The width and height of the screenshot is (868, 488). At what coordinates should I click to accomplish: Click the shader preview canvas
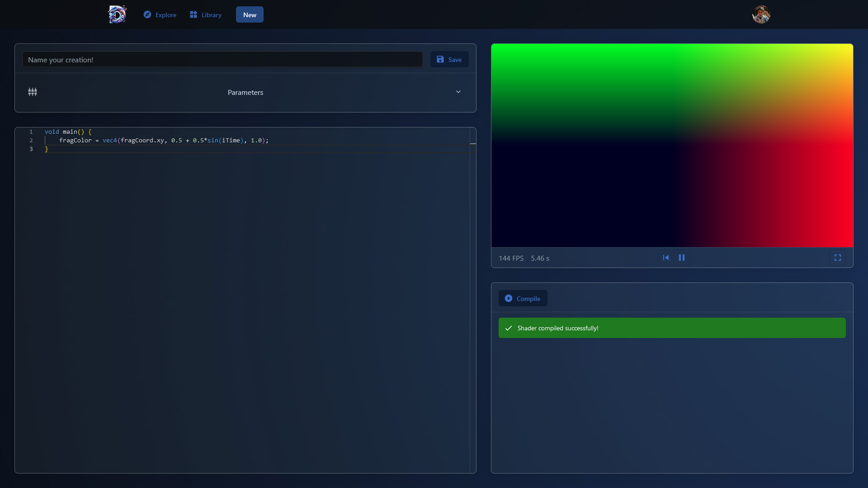click(x=672, y=145)
